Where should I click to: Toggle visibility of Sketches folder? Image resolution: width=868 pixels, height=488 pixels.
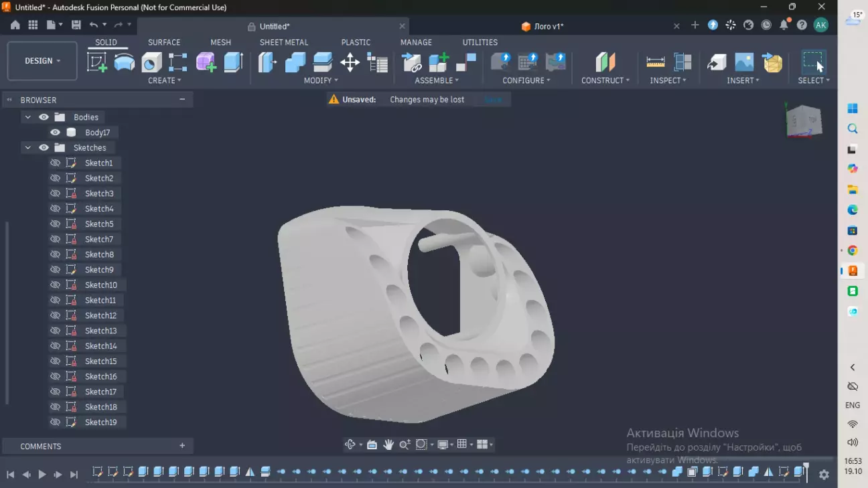(44, 148)
